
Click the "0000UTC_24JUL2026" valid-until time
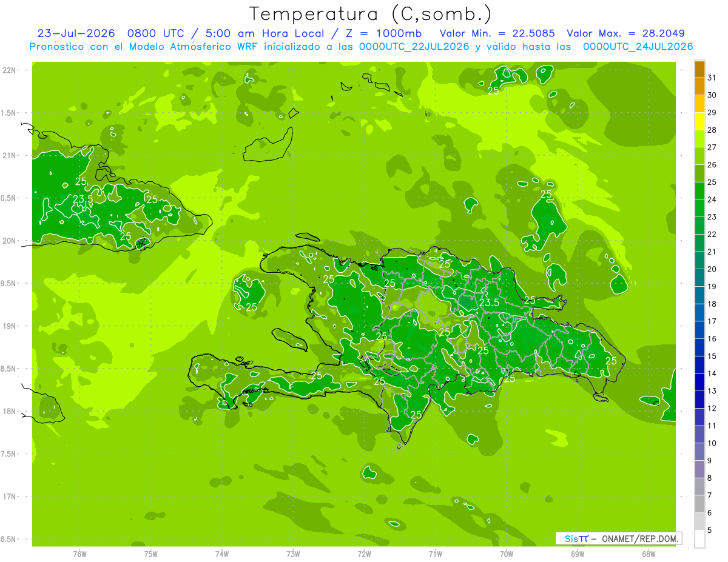[638, 47]
